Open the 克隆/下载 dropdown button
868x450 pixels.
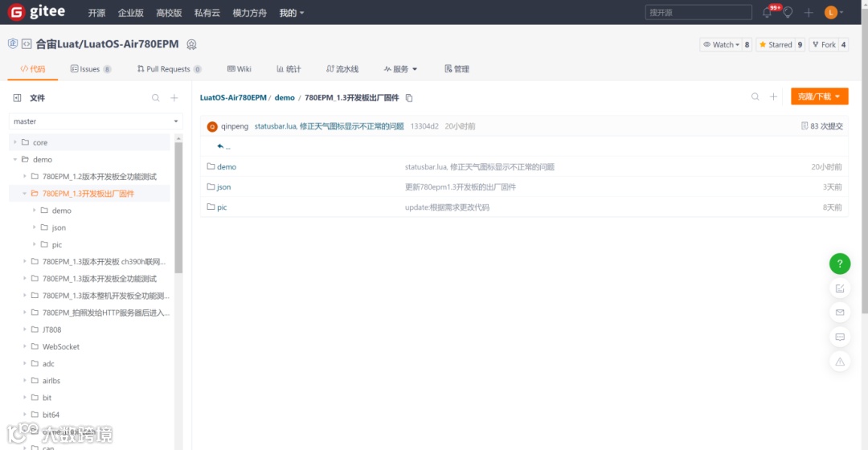[x=819, y=96]
